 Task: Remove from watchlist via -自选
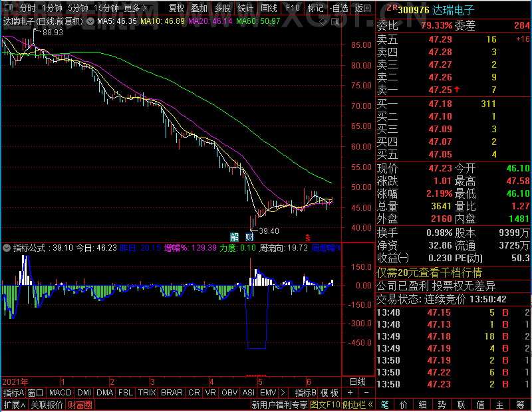[x=338, y=8]
